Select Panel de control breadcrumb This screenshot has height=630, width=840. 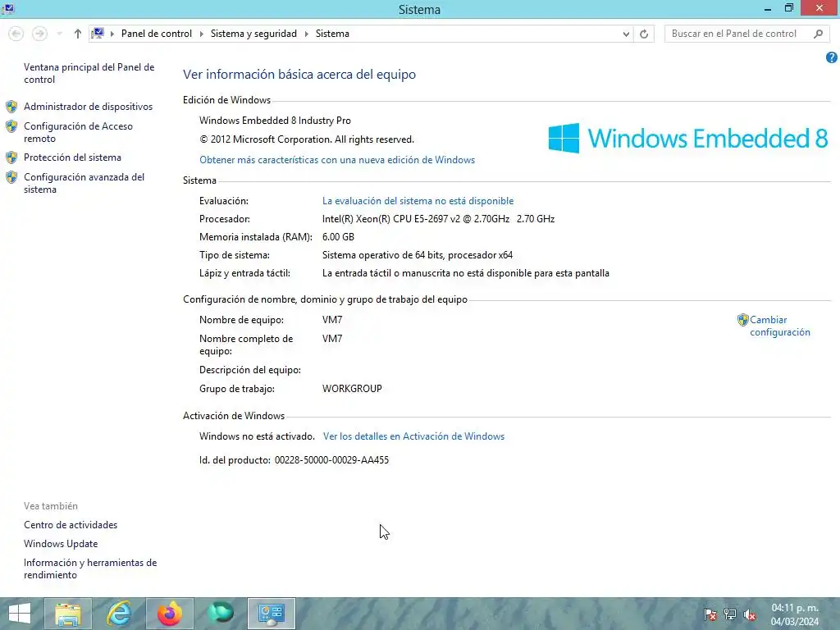click(157, 34)
